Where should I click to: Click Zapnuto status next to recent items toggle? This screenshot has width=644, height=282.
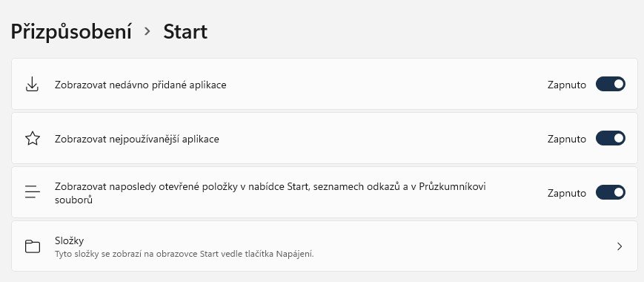(567, 193)
